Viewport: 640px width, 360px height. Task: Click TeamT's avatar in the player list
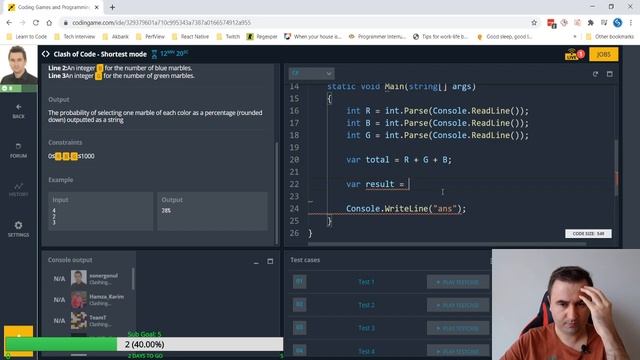[78, 320]
